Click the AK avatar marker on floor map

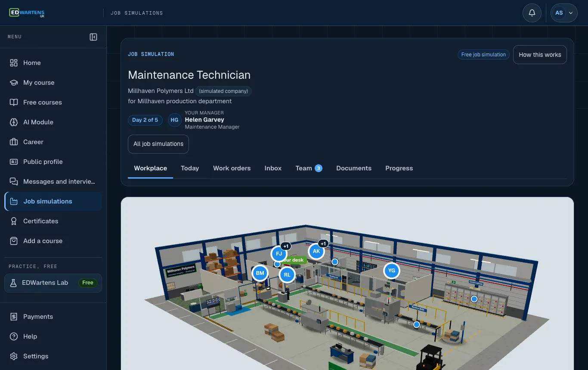tap(316, 251)
